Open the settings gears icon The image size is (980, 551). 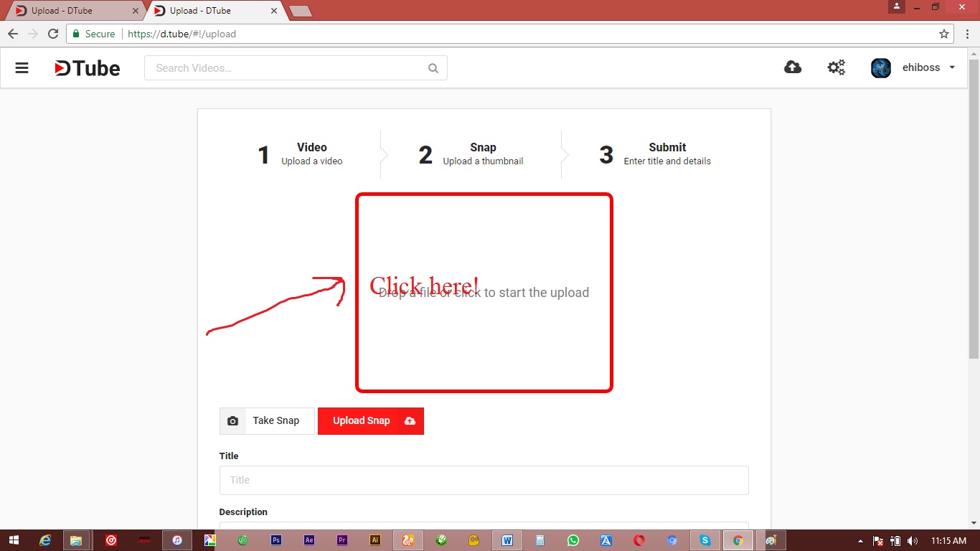tap(835, 67)
